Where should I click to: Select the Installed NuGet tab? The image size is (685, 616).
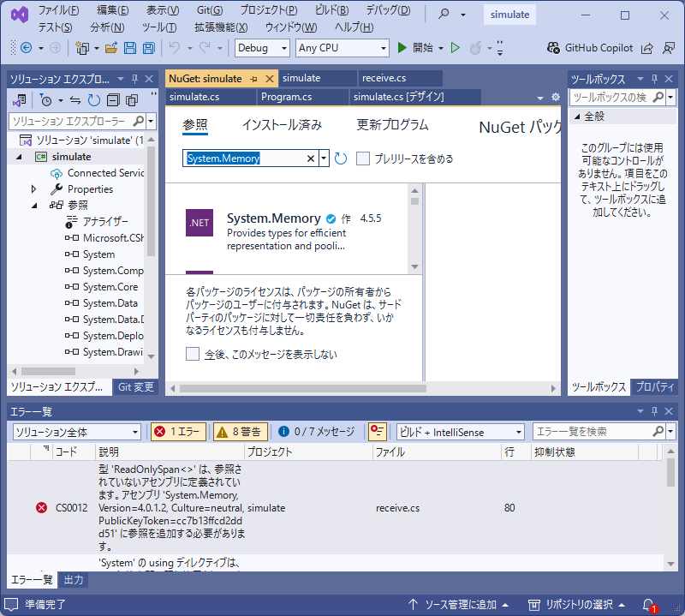click(282, 125)
